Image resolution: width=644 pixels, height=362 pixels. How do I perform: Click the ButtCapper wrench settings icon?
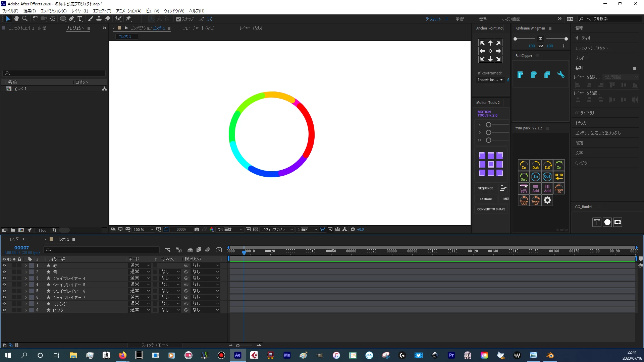(x=560, y=74)
